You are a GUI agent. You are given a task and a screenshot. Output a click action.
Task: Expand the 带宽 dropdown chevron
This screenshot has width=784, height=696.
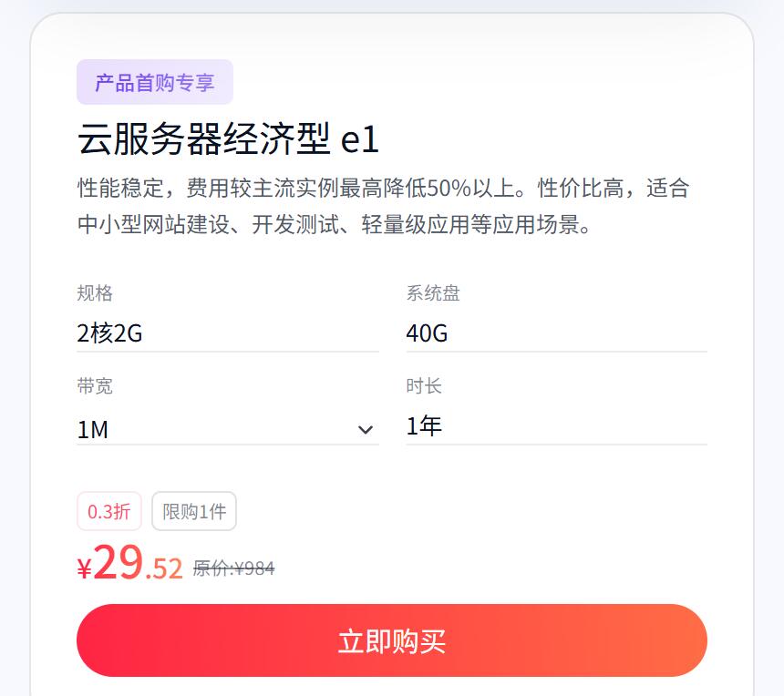366,430
